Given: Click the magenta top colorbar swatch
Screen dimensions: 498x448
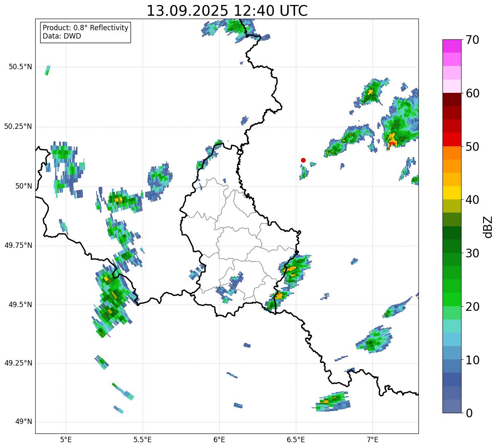Looking at the screenshot, I should 452,46.
